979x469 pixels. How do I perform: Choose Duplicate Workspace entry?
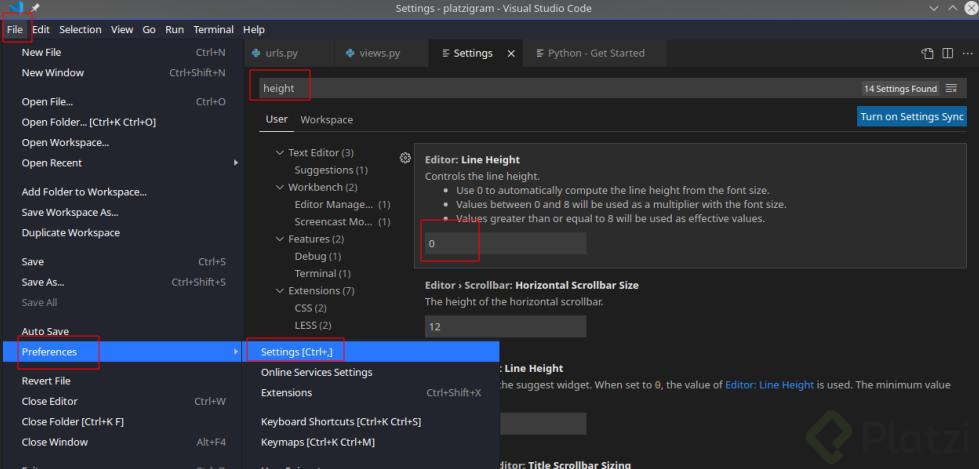pyautogui.click(x=123, y=232)
